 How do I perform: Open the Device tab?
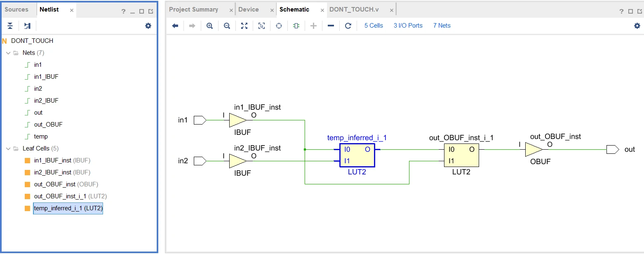(249, 9)
